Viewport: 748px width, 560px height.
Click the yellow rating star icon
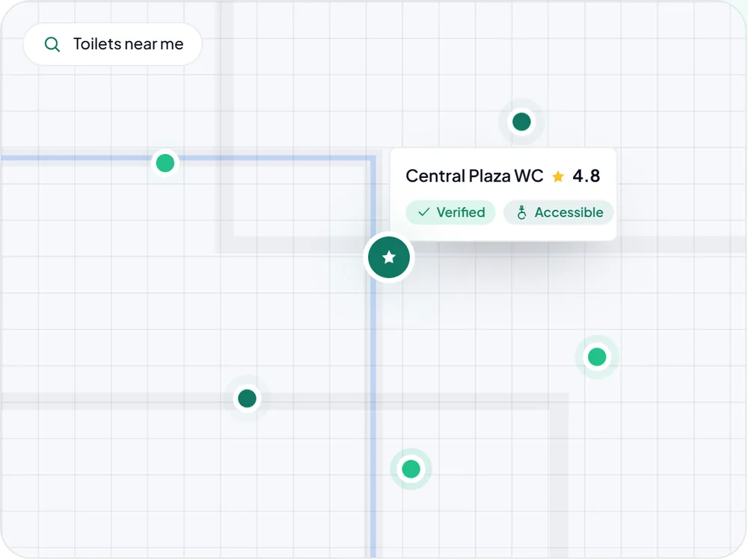(558, 176)
